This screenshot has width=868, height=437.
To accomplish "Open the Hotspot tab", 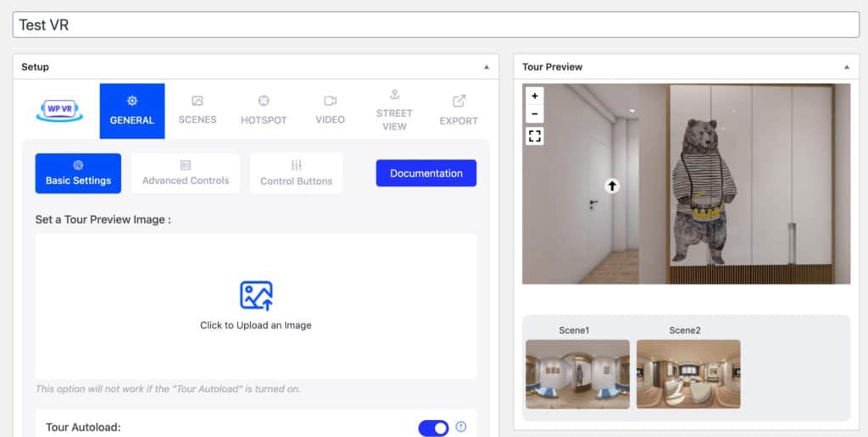I will pos(264,111).
